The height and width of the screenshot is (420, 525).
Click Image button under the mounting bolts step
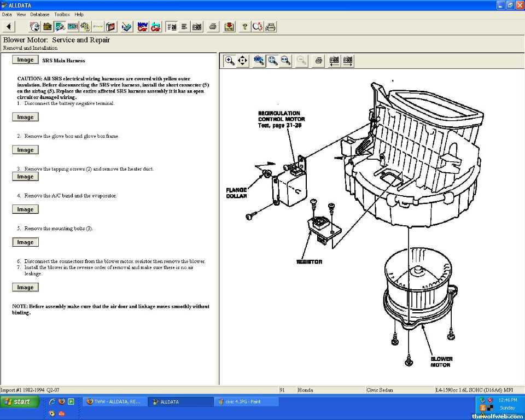pos(25,242)
